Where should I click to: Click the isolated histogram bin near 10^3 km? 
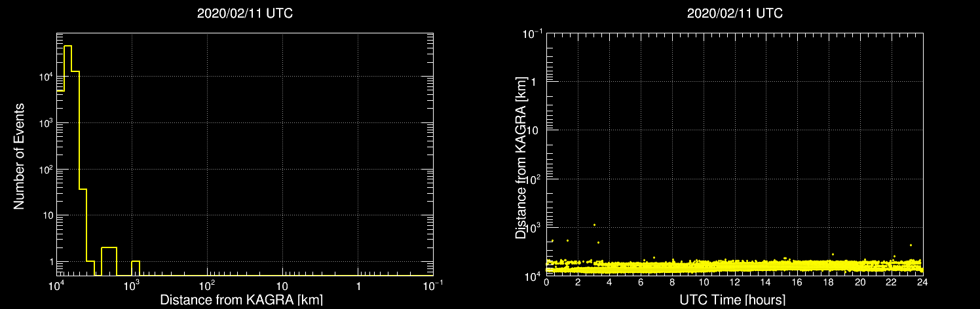[x=136, y=268]
